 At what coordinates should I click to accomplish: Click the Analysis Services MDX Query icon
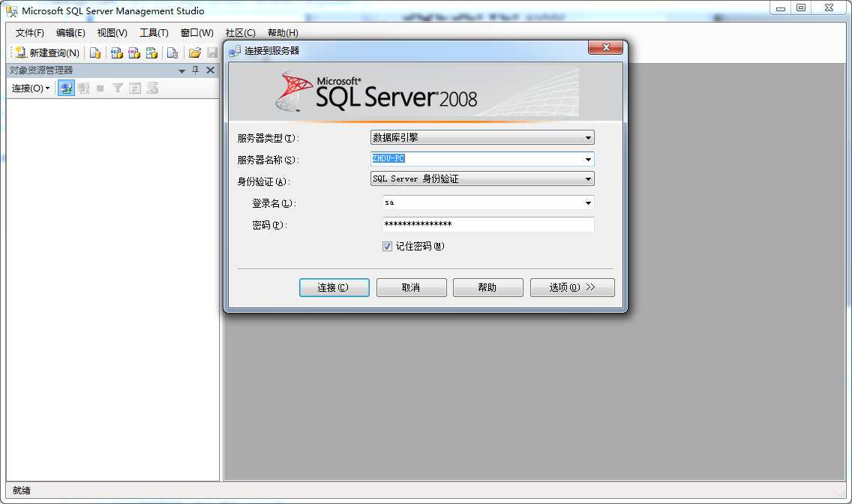point(116,52)
